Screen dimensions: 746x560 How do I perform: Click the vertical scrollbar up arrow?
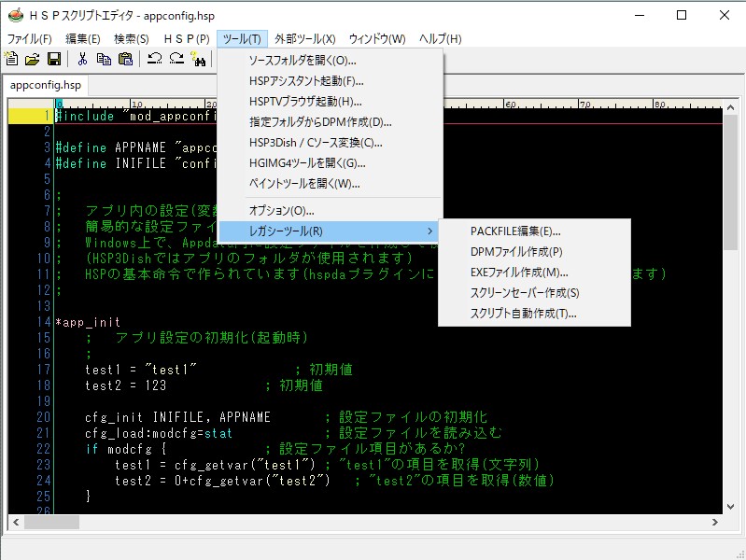(x=731, y=107)
